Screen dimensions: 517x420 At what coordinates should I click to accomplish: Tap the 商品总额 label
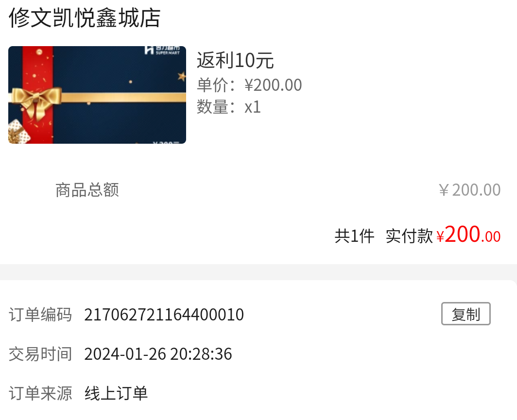[x=87, y=190]
